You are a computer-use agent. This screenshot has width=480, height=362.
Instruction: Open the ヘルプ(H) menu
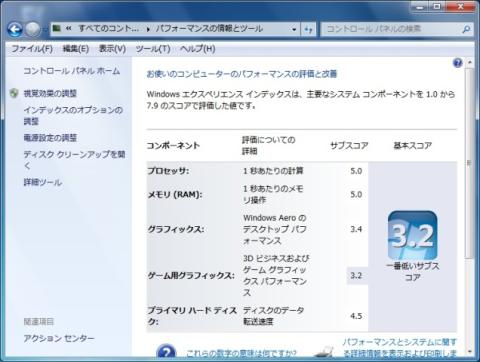pyautogui.click(x=197, y=49)
